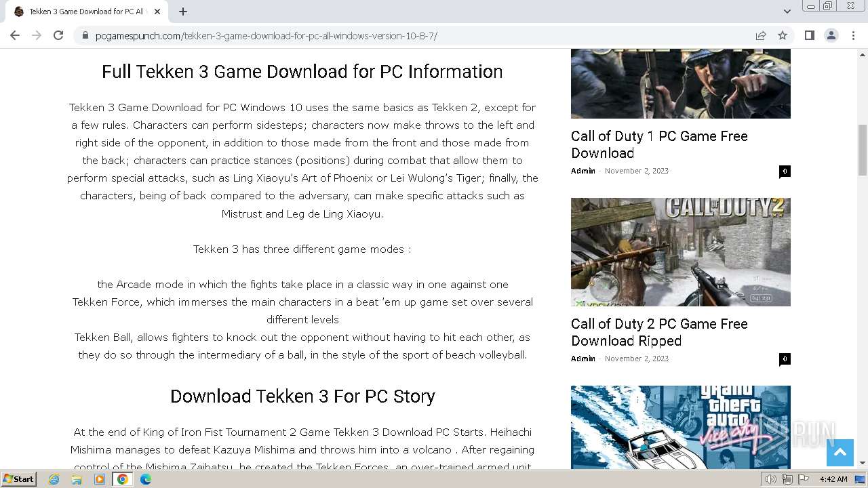Open the Windows Start menu
Screen dimensions: 868x488
(18, 479)
